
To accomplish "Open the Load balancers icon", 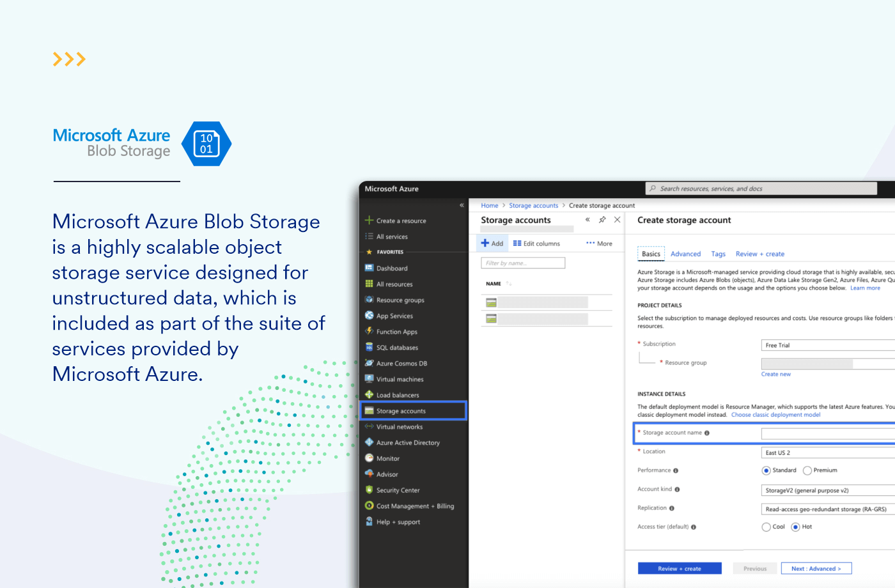I will point(369,395).
